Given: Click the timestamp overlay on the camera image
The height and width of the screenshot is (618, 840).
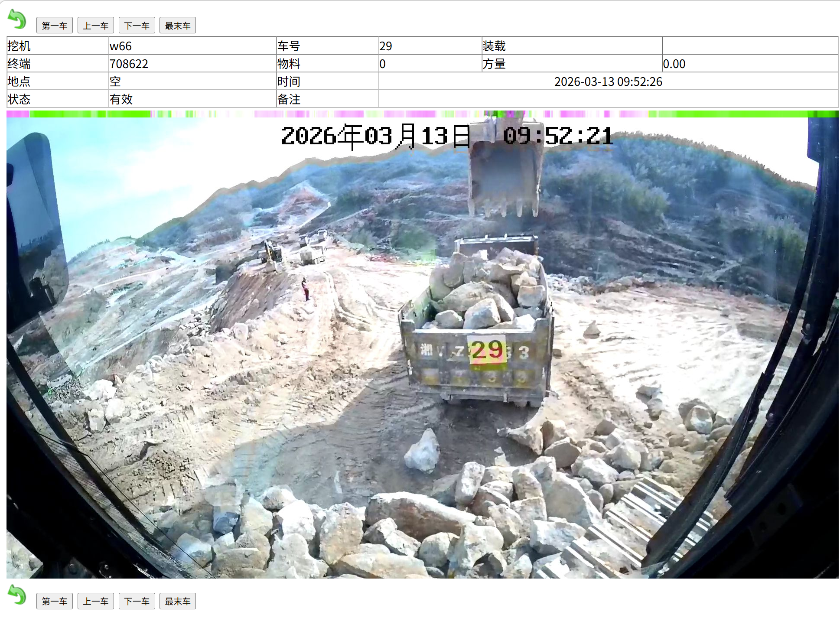Looking at the screenshot, I should (446, 136).
